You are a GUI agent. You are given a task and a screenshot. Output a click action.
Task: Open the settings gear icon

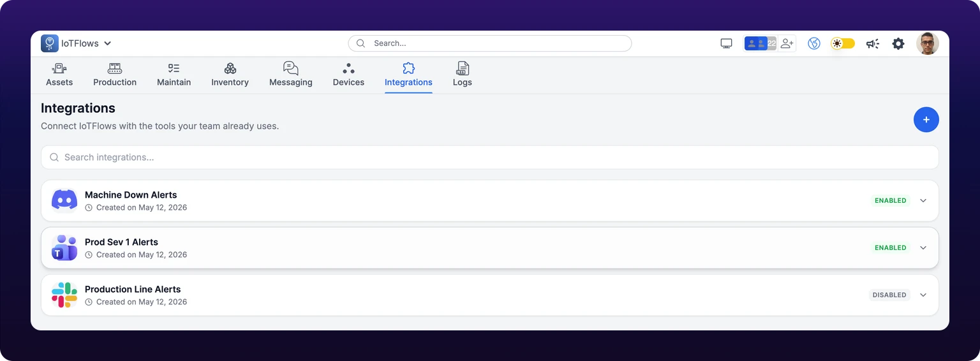point(898,43)
